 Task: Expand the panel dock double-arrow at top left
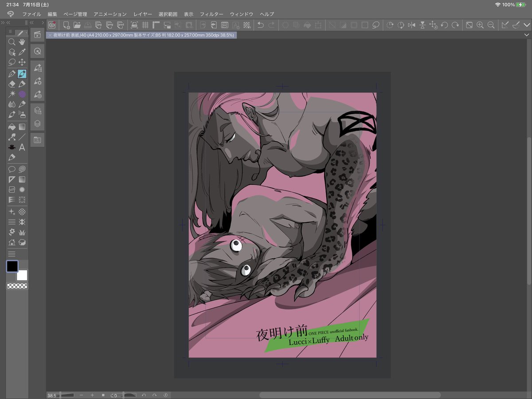coord(3,22)
